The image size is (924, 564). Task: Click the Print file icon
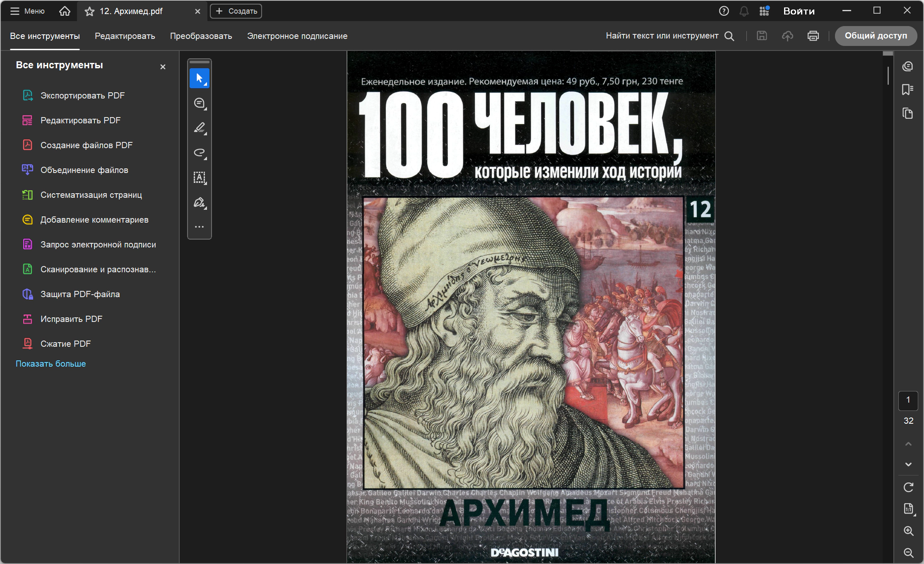tap(813, 36)
